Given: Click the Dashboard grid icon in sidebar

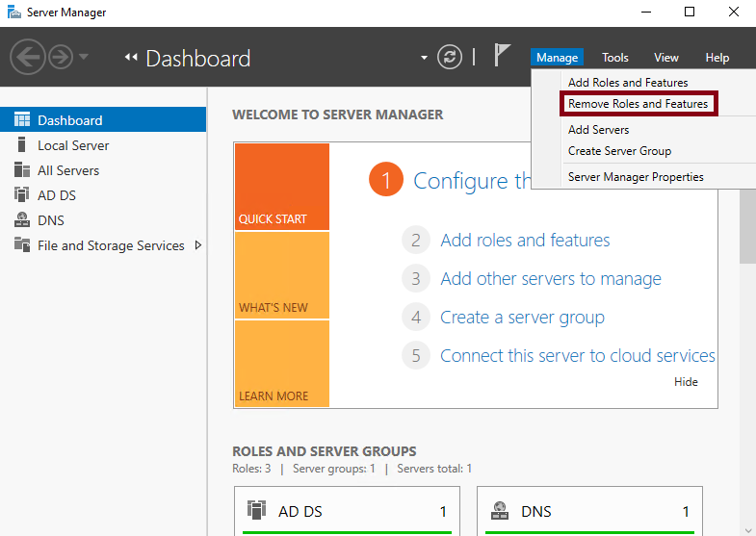Looking at the screenshot, I should pos(22,119).
